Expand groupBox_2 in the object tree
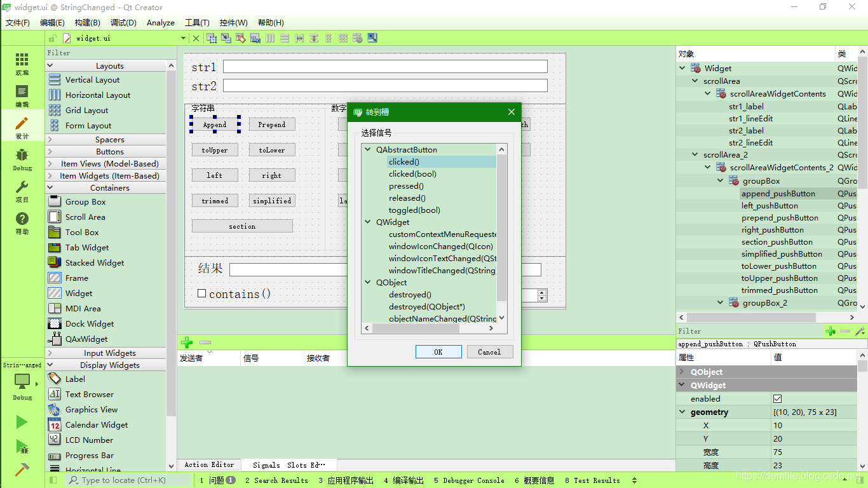Viewport: 868px width, 488px height. (721, 303)
